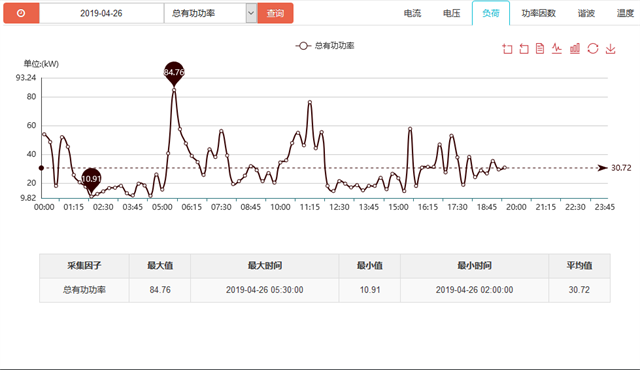Screen dimensions: 640x370
Task: Click the 最大值 column header
Action: 160,266
